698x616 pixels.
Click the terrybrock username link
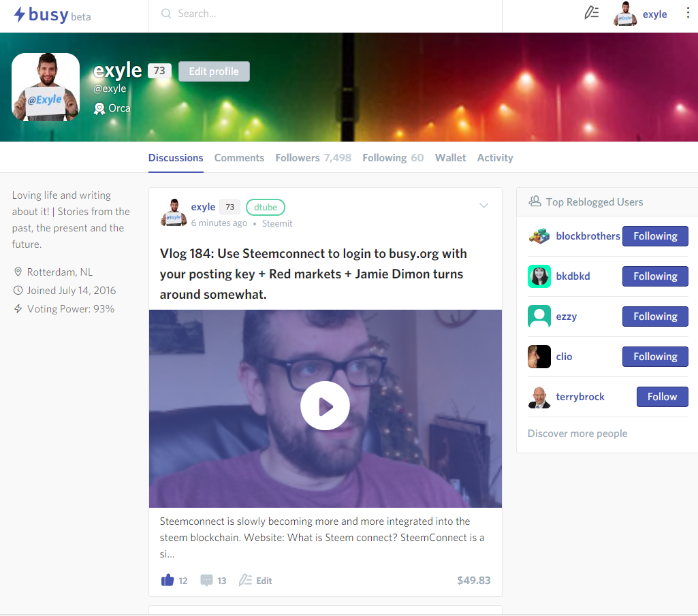pos(580,397)
